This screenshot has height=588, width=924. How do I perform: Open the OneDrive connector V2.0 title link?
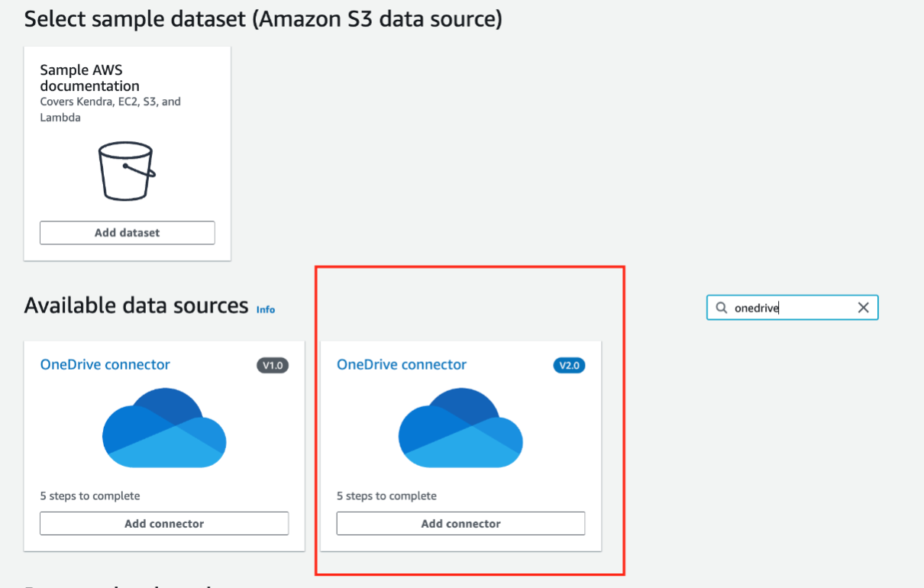(402, 365)
